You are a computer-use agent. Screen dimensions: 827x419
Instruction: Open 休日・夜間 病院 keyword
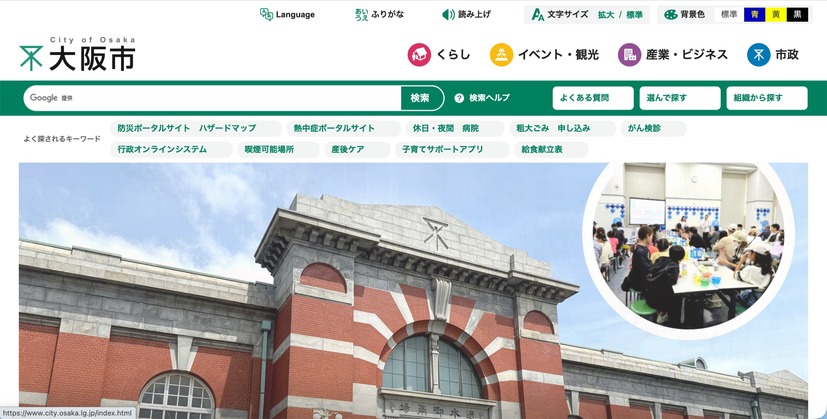pos(455,128)
